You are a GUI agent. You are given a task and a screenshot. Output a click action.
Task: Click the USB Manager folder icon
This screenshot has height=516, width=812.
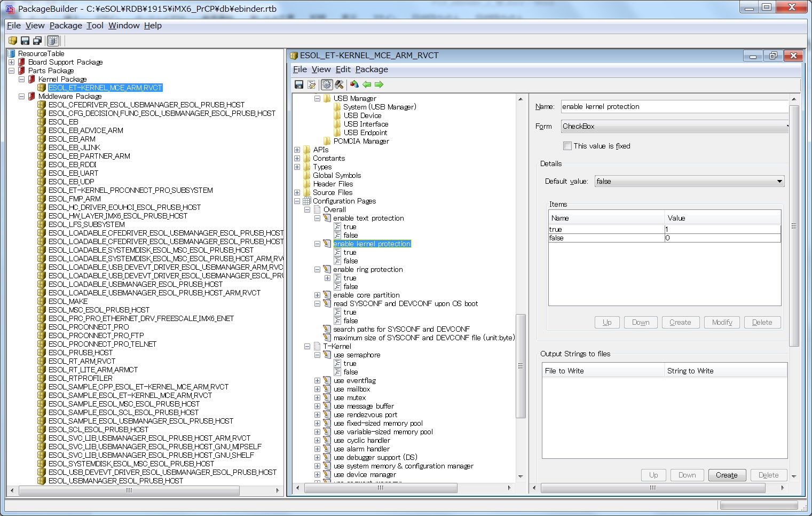pos(327,98)
